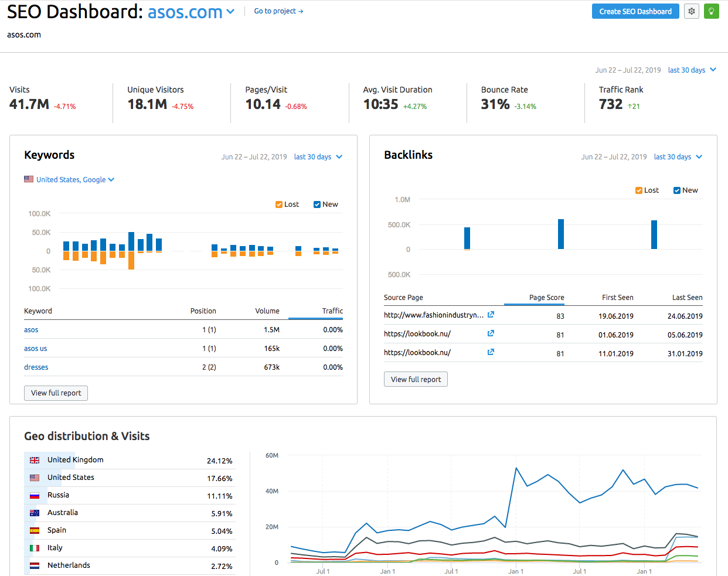The width and height of the screenshot is (728, 576).
Task: Open dashboard settings gear icon
Action: 692,11
